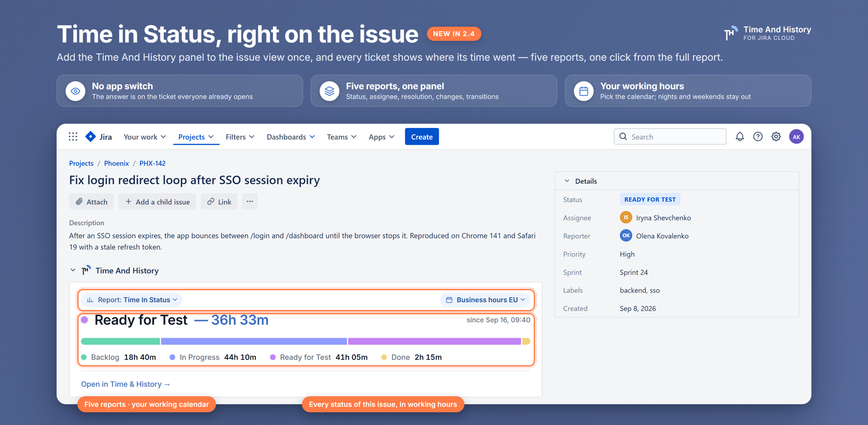The width and height of the screenshot is (868, 425).
Task: Click the Sep 8, 2026 created date
Action: coord(637,308)
